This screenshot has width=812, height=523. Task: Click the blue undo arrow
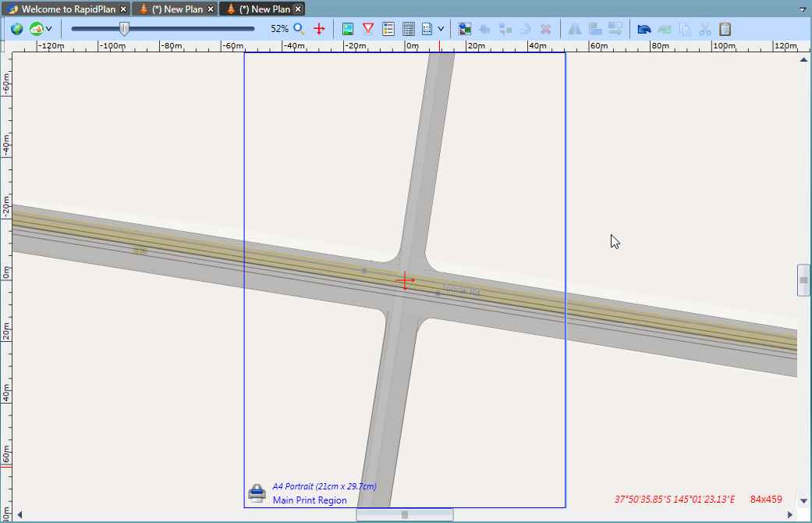pos(644,29)
